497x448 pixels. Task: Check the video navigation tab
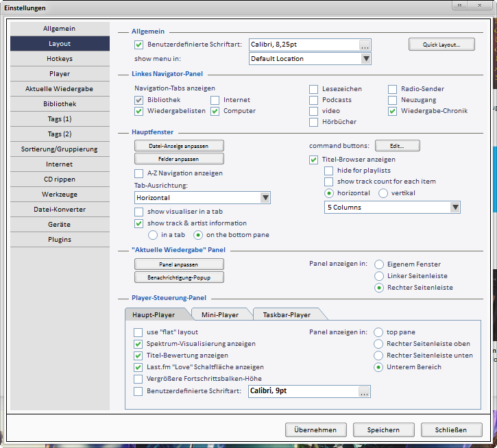(x=313, y=111)
